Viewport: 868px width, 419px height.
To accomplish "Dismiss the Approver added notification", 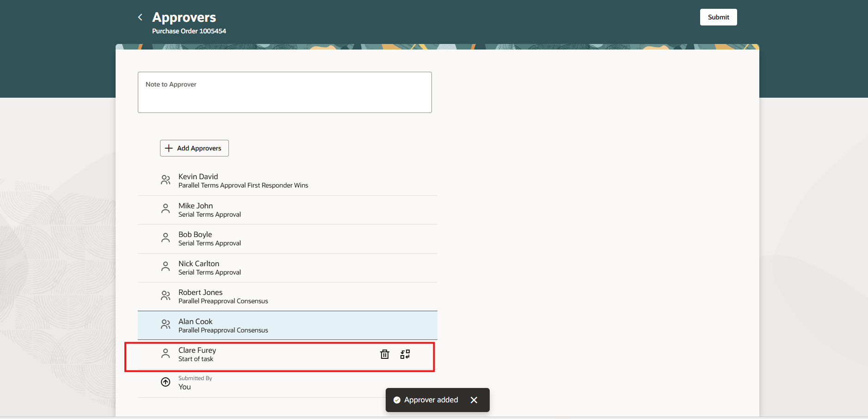I will 474,400.
